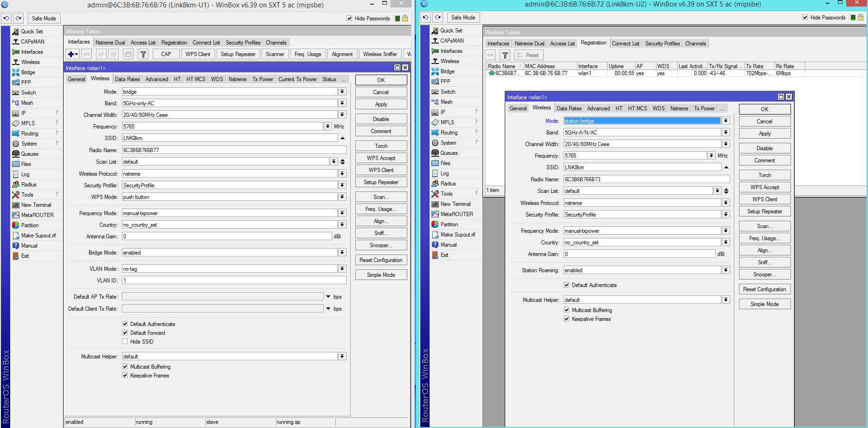This screenshot has width=868, height=428.
Task: Click SSID field in Link8km-U1 wlan1
Action: pyautogui.click(x=230, y=138)
